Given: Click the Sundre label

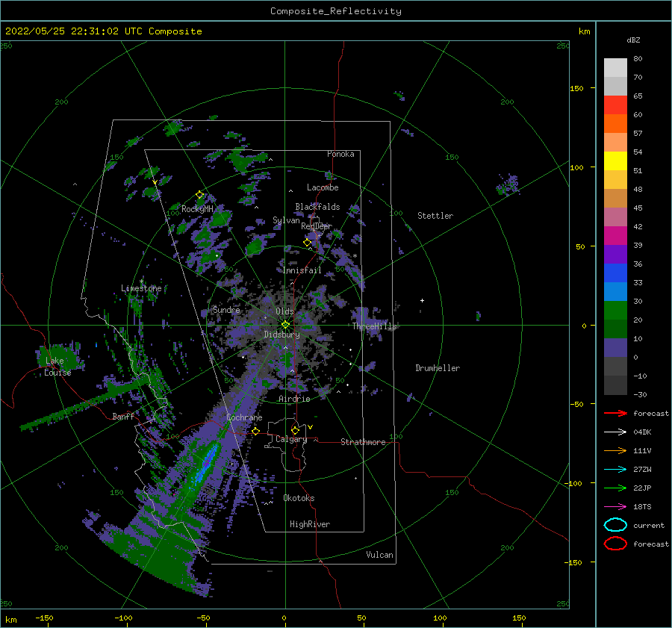Looking at the screenshot, I should pos(227,309).
